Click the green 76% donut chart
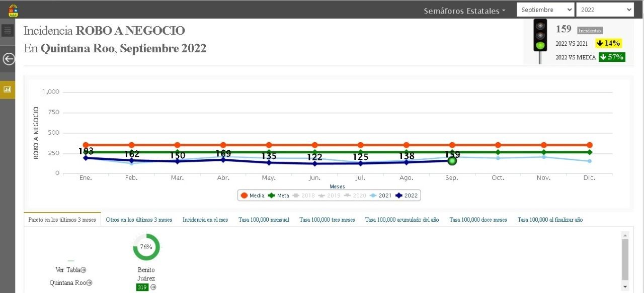 146,247
